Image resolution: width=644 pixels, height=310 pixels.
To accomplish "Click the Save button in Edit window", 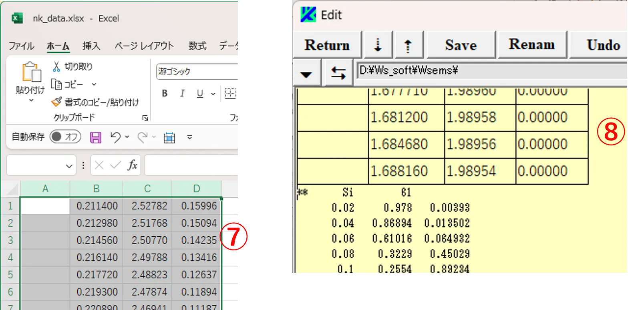I will pos(461,45).
